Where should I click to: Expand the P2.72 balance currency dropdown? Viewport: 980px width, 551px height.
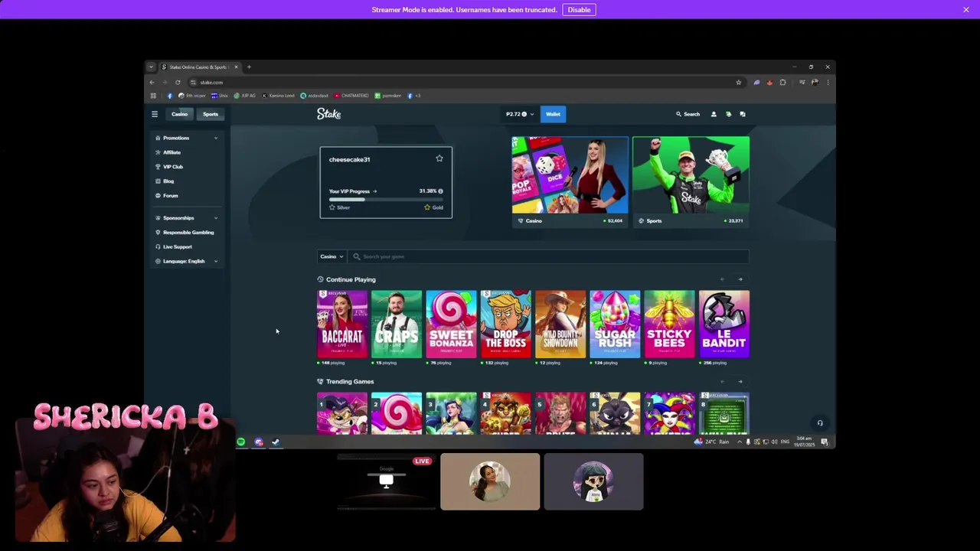[x=520, y=114]
